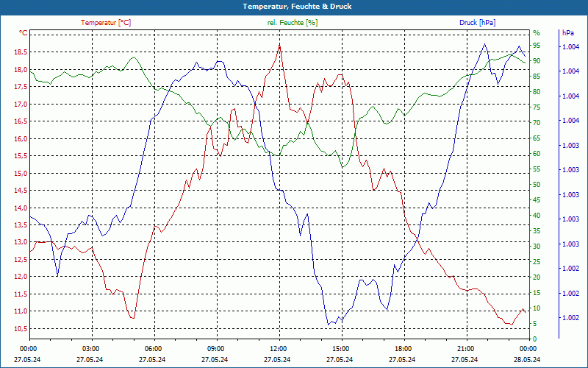Click the green 70 humidity axis value
This screenshot has width=588, height=368.
tap(537, 123)
